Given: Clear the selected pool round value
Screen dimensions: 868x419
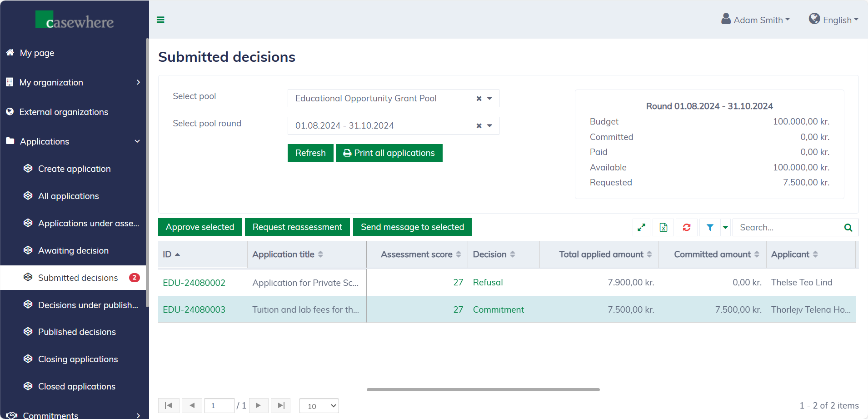Looking at the screenshot, I should pyautogui.click(x=479, y=126).
